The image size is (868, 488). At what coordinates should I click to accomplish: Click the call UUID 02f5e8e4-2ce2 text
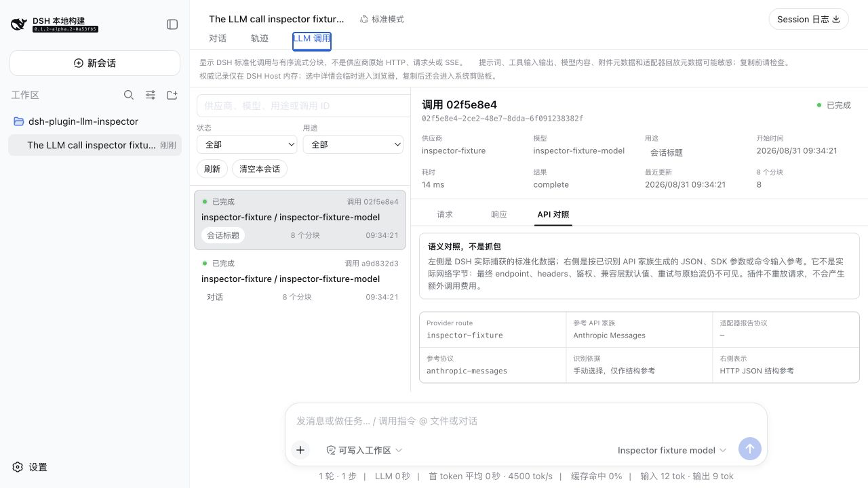[x=502, y=118]
